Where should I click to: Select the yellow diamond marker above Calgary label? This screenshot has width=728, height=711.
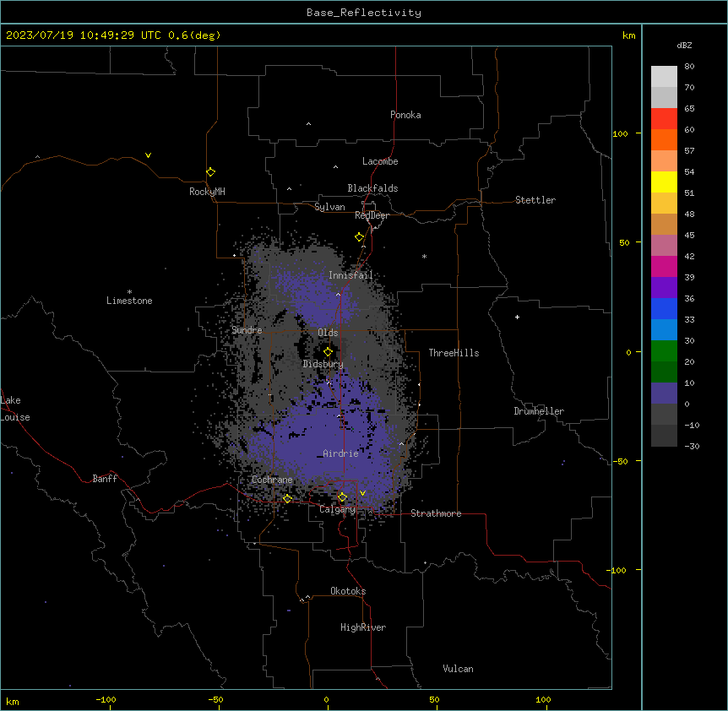(342, 497)
